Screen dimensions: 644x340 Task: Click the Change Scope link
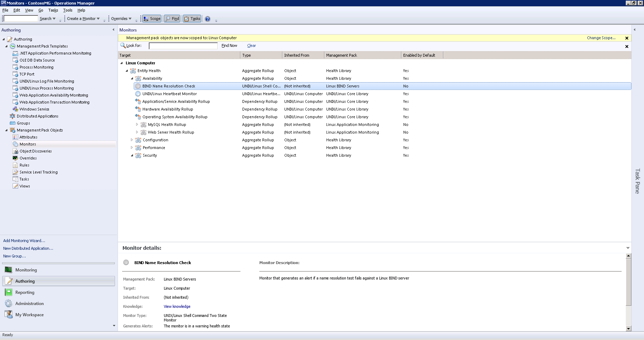601,38
